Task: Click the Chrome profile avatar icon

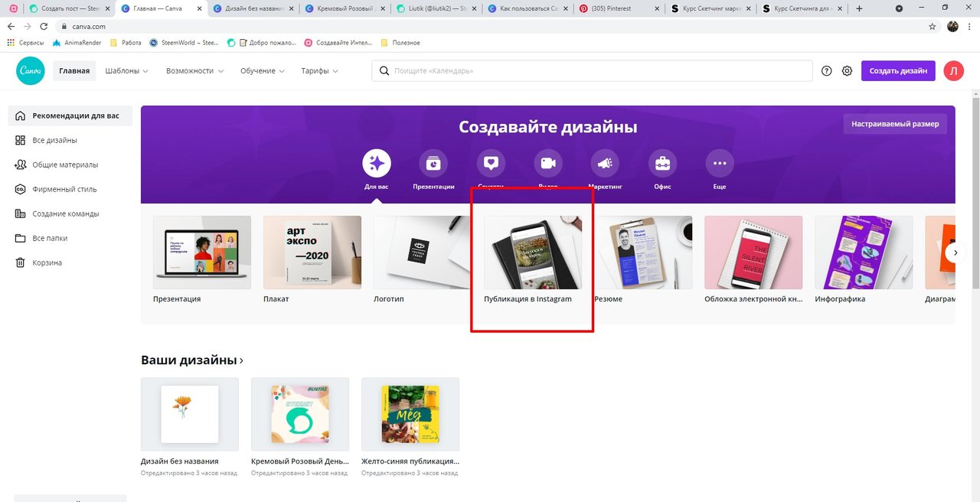Action: tap(952, 26)
